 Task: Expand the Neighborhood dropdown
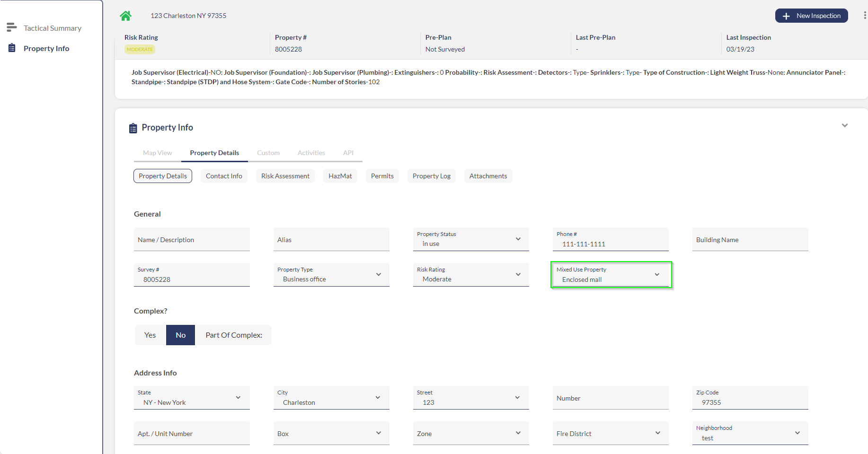coord(750,433)
